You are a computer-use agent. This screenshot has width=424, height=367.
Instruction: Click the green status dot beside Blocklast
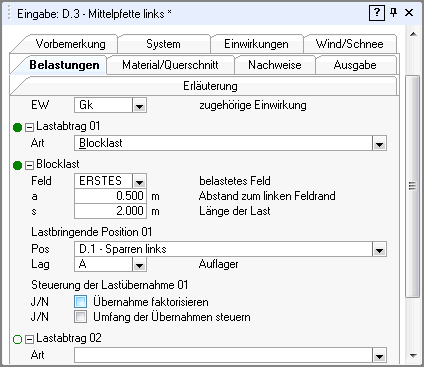[x=17, y=165]
